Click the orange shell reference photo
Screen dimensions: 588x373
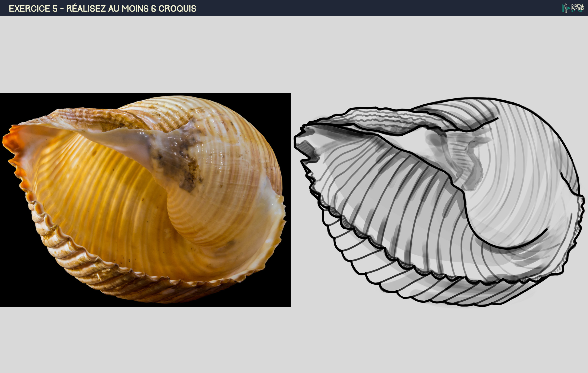(x=145, y=200)
